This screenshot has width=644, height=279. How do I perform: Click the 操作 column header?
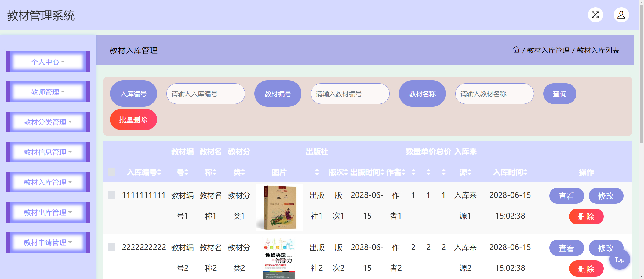click(586, 172)
